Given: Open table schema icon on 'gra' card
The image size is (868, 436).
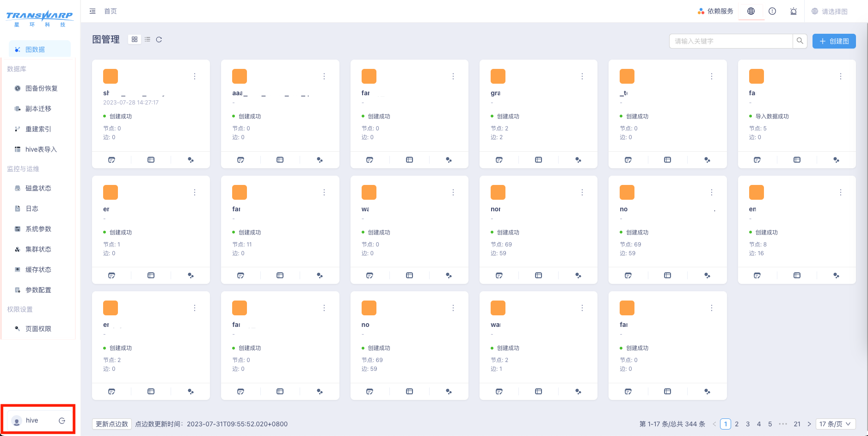Looking at the screenshot, I should coord(538,160).
